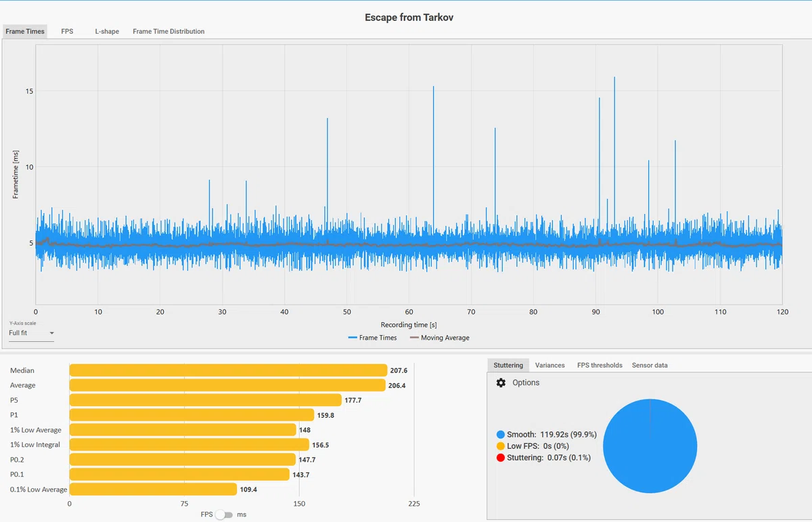
Task: Show the Sensor data tab
Action: point(650,365)
